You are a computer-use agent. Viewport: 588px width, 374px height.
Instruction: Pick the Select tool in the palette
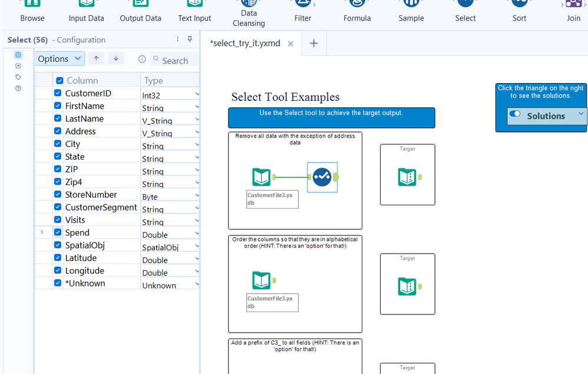465,11
